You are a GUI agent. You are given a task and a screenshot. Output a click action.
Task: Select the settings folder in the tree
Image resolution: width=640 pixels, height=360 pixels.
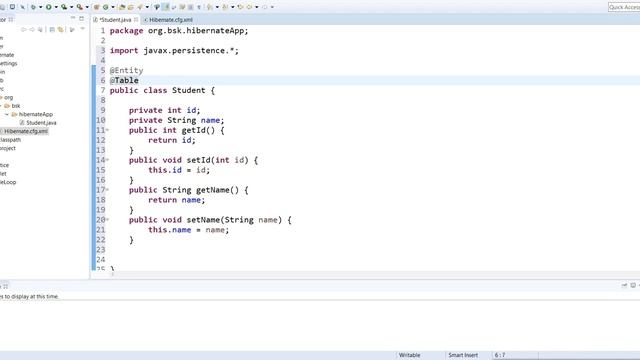point(9,63)
